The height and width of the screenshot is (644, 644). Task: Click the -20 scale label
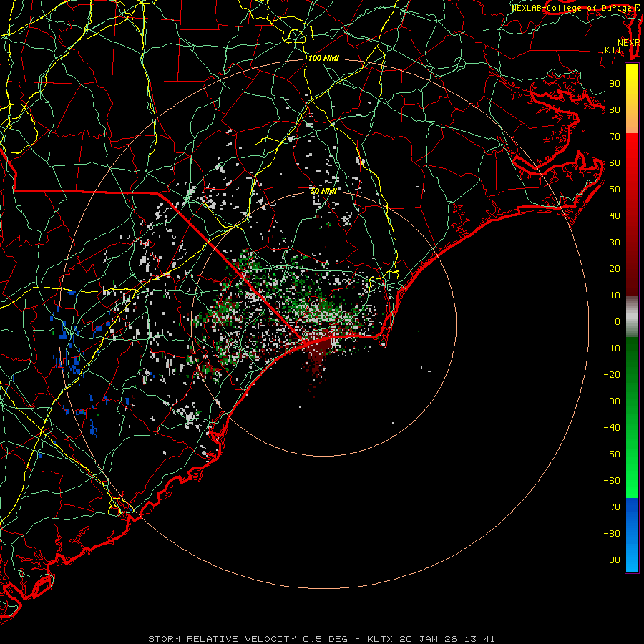[x=612, y=374]
